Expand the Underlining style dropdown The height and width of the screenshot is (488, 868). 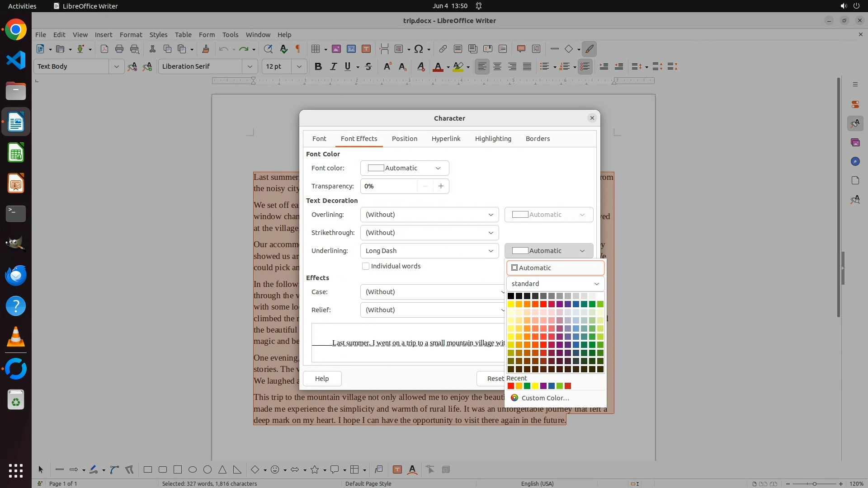click(x=429, y=251)
